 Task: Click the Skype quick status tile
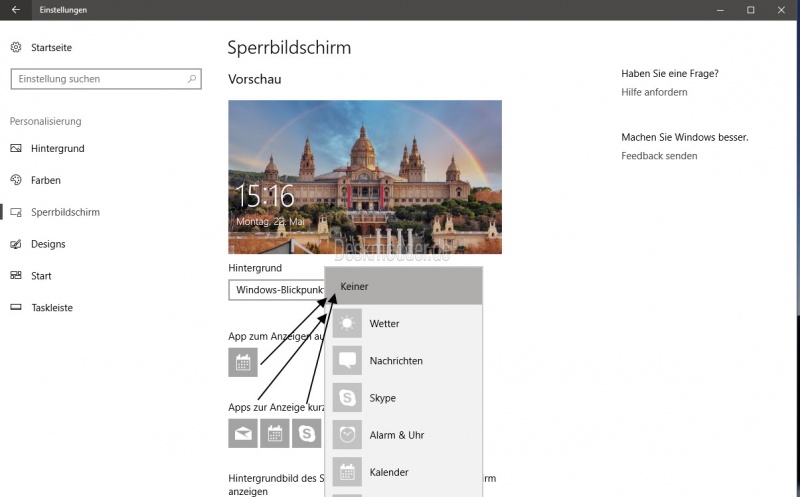tap(307, 434)
